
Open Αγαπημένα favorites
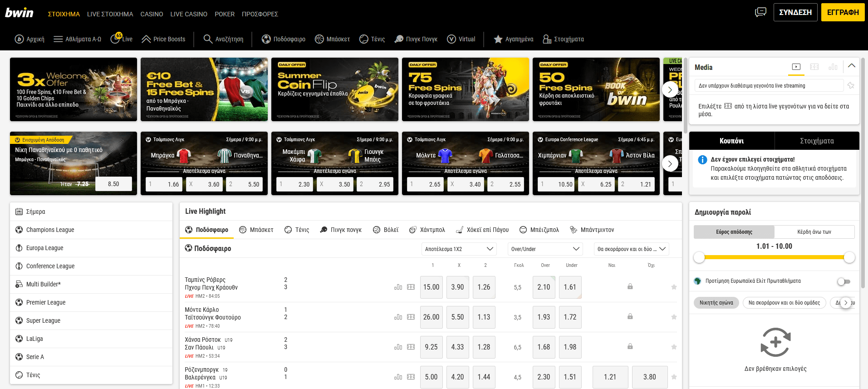click(x=514, y=39)
